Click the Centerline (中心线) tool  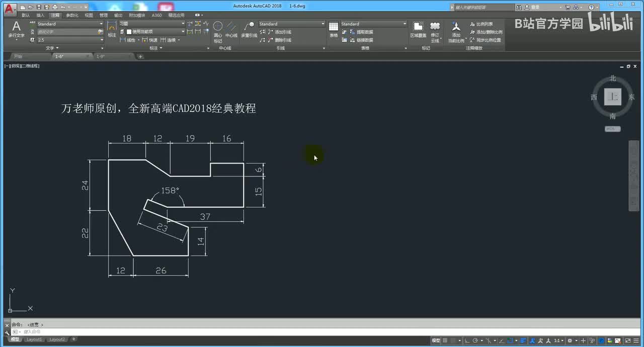(231, 30)
